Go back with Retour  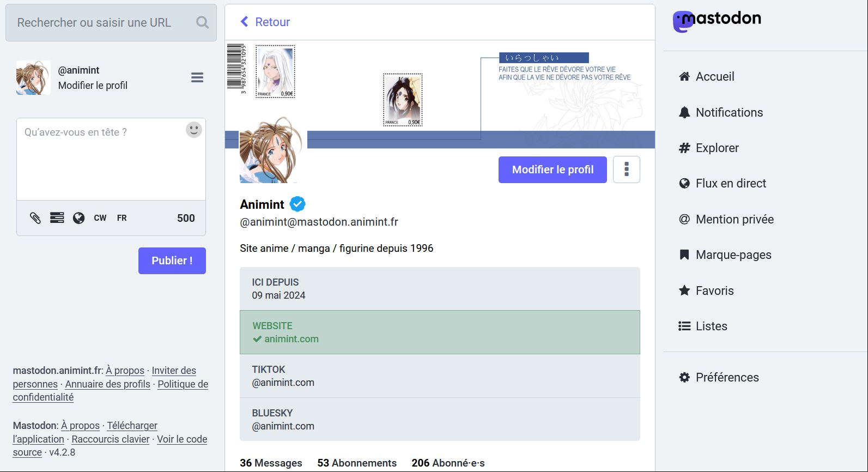[x=265, y=22]
